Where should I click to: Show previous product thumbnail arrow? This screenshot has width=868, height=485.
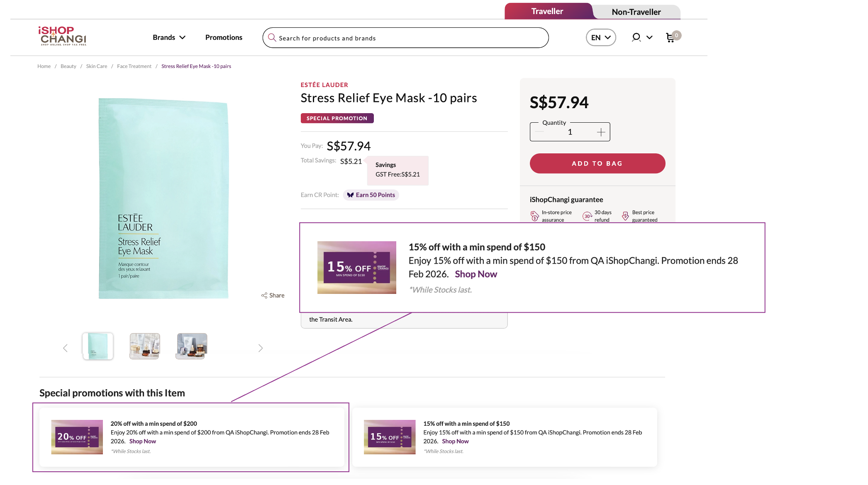coord(65,348)
